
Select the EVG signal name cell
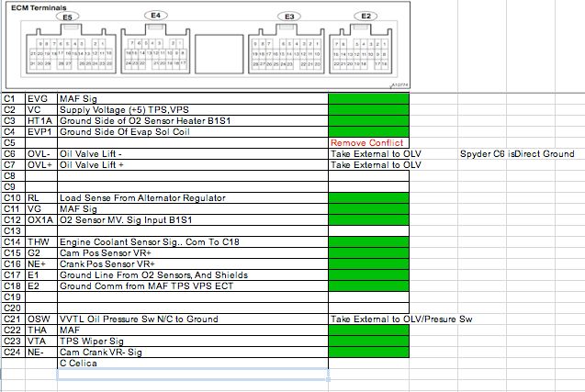(x=41, y=99)
